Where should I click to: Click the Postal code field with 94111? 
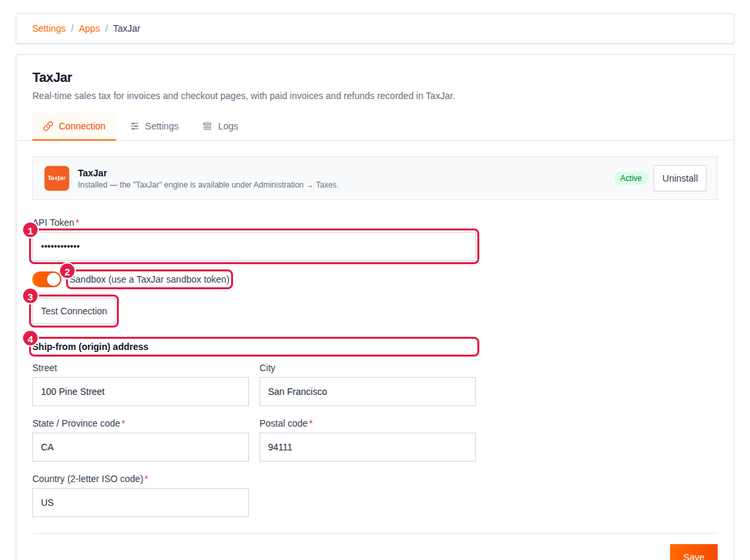click(x=367, y=447)
